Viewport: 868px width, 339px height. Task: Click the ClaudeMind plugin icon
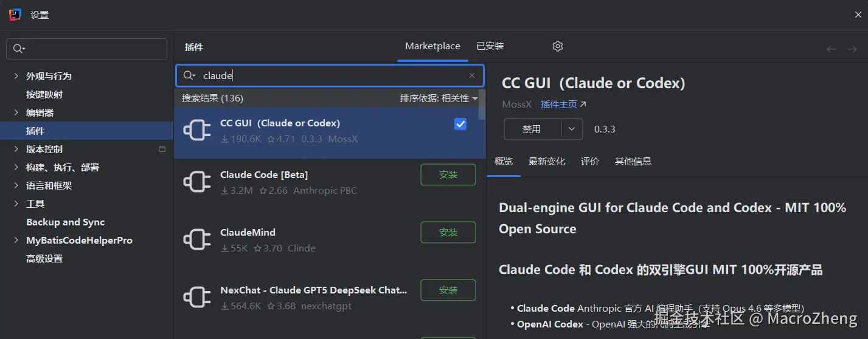tap(197, 240)
